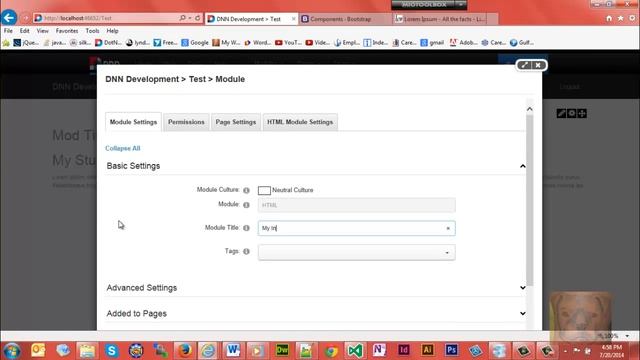Open the gmail bookmark in favorites bar
Viewport: 640px width, 360px height.
coord(432,42)
